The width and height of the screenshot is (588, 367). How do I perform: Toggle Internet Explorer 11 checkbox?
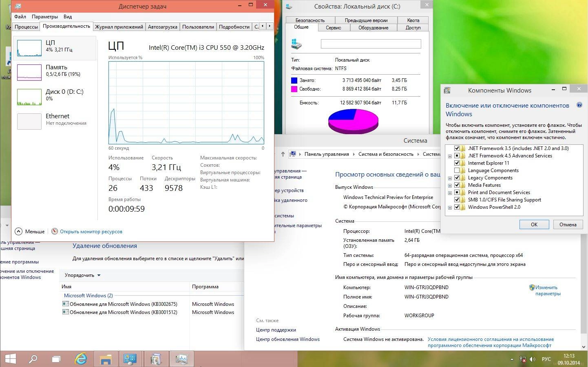pyautogui.click(x=457, y=163)
